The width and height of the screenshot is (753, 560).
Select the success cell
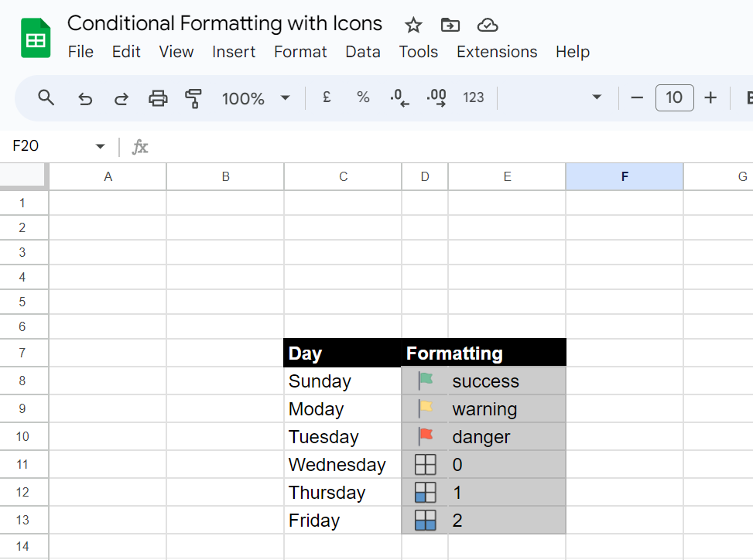tap(507, 381)
